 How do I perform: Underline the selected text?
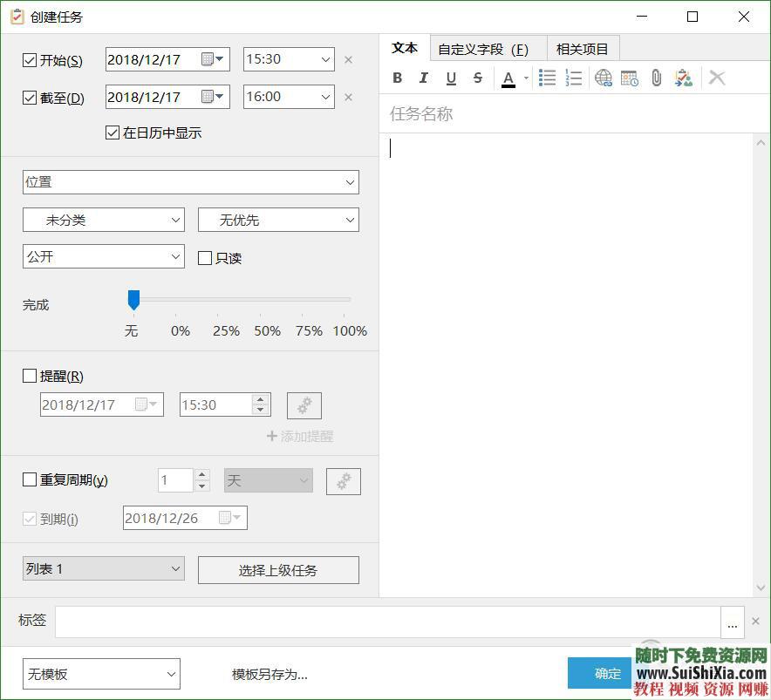[451, 78]
